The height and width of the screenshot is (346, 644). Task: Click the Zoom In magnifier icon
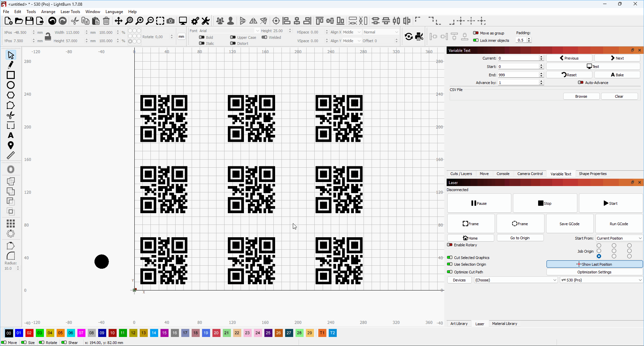pyautogui.click(x=139, y=21)
